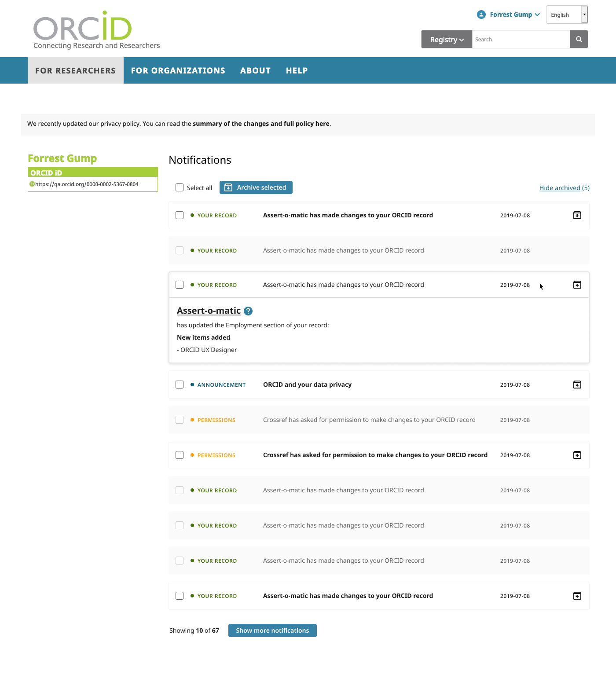
Task: Click the search magnifier button
Action: (x=579, y=39)
